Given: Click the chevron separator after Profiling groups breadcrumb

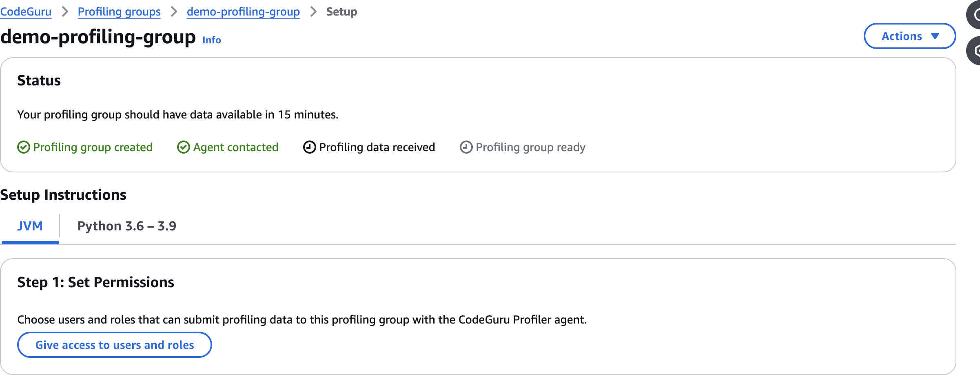Looking at the screenshot, I should tap(174, 12).
